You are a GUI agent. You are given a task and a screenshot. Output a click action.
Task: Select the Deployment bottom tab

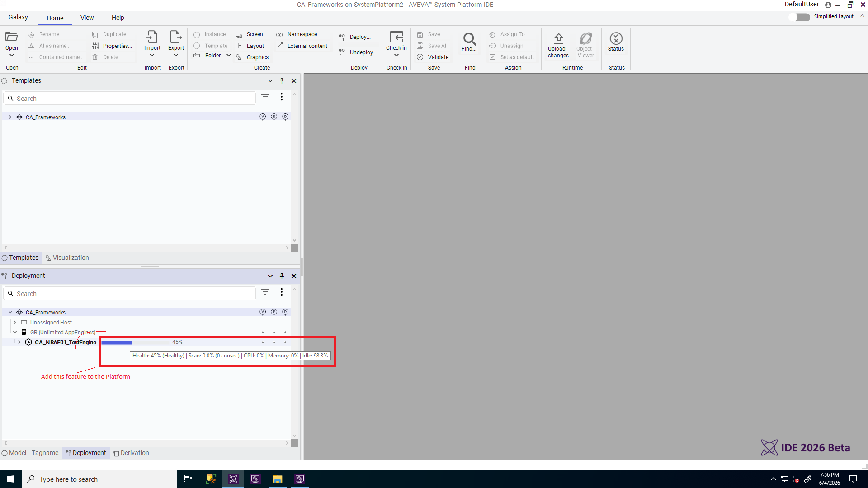86,453
